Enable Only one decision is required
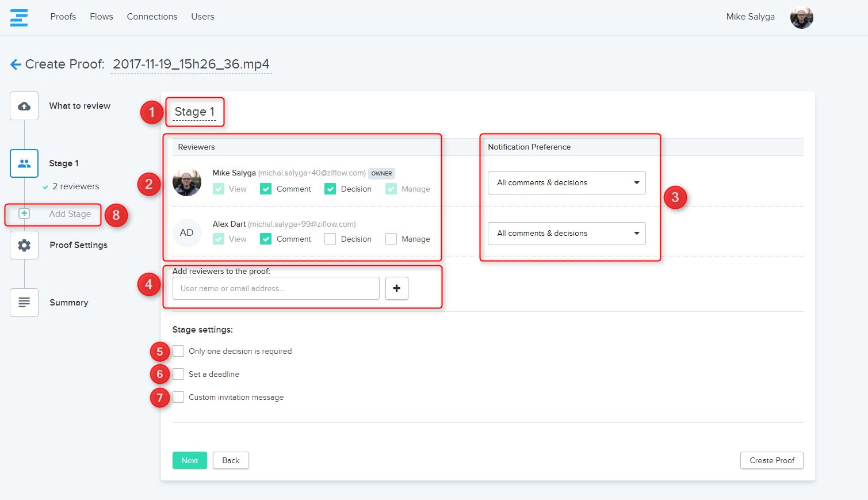 (x=178, y=351)
